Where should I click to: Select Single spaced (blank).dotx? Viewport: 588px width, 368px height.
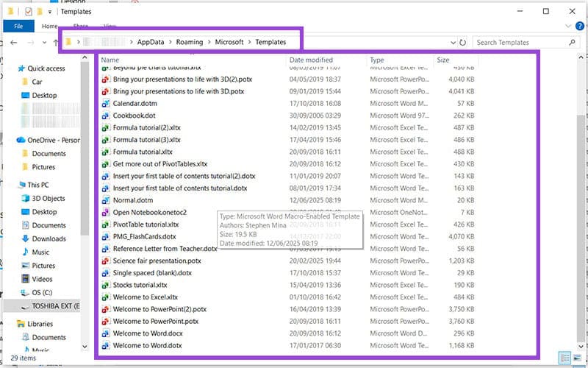[152, 272]
